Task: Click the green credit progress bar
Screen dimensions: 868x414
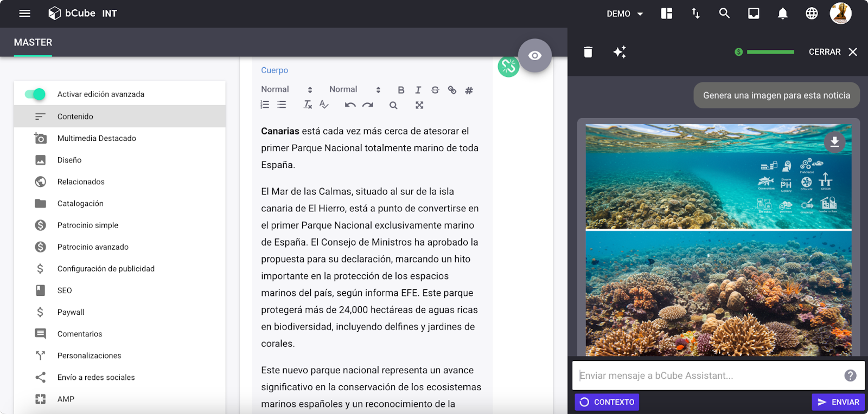Action: [x=770, y=52]
